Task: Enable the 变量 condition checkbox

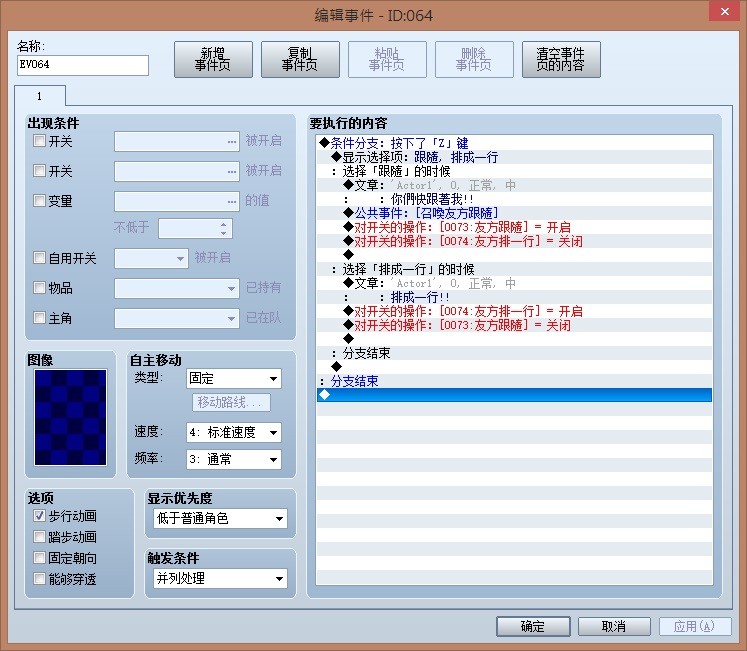Action: pyautogui.click(x=40, y=200)
